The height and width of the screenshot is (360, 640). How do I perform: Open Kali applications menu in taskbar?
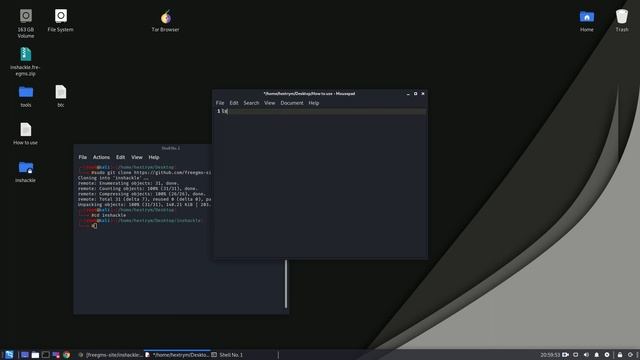tap(9, 355)
